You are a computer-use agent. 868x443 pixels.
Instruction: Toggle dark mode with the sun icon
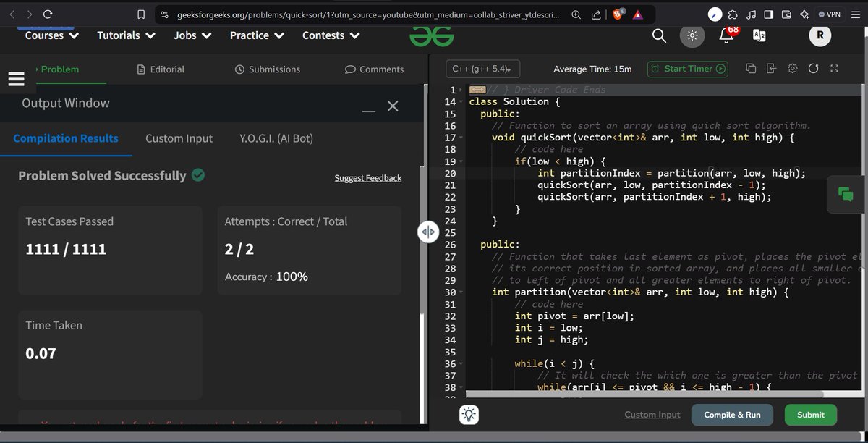[692, 35]
